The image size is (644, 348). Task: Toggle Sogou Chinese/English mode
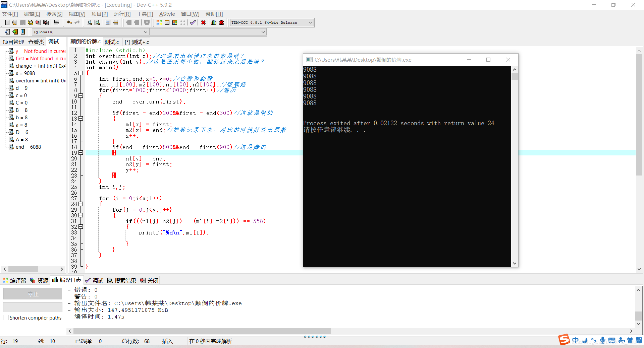[x=576, y=340]
